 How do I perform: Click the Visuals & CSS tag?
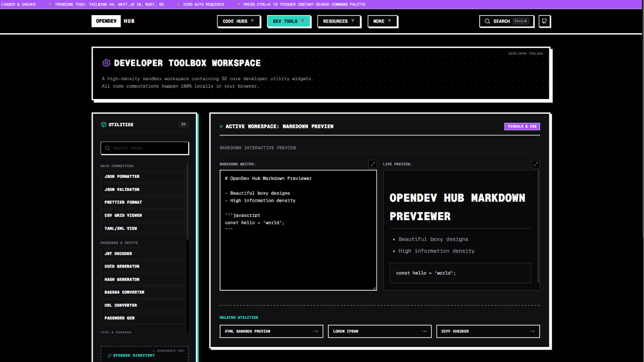pyautogui.click(x=522, y=126)
